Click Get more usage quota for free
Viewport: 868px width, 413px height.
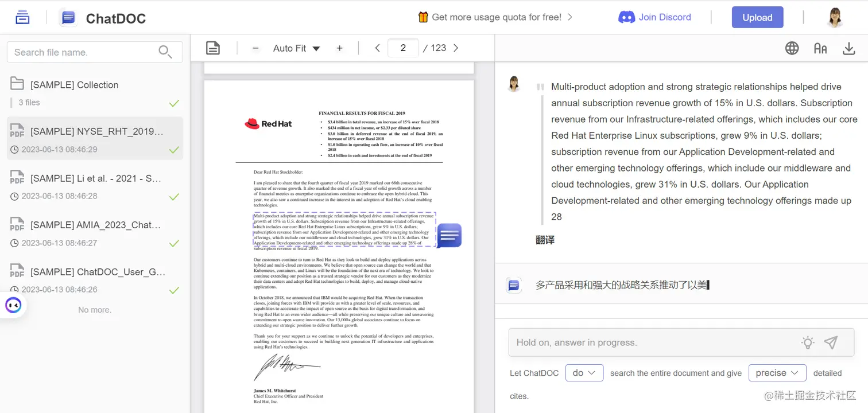coord(497,17)
